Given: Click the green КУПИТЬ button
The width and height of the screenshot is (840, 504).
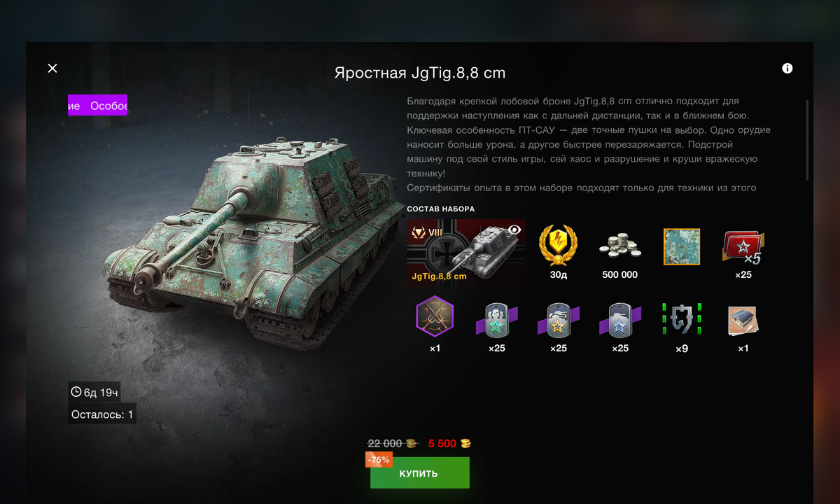Looking at the screenshot, I should [x=420, y=473].
